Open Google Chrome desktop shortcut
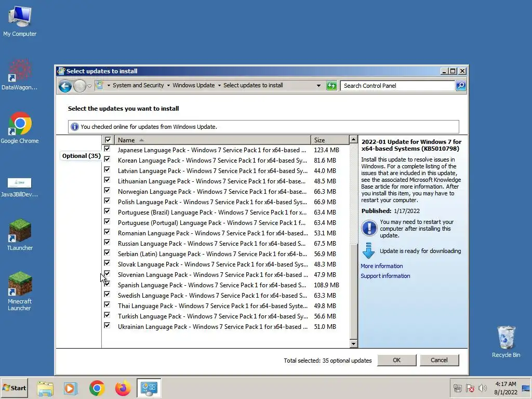Image resolution: width=532 pixels, height=399 pixels. click(20, 128)
